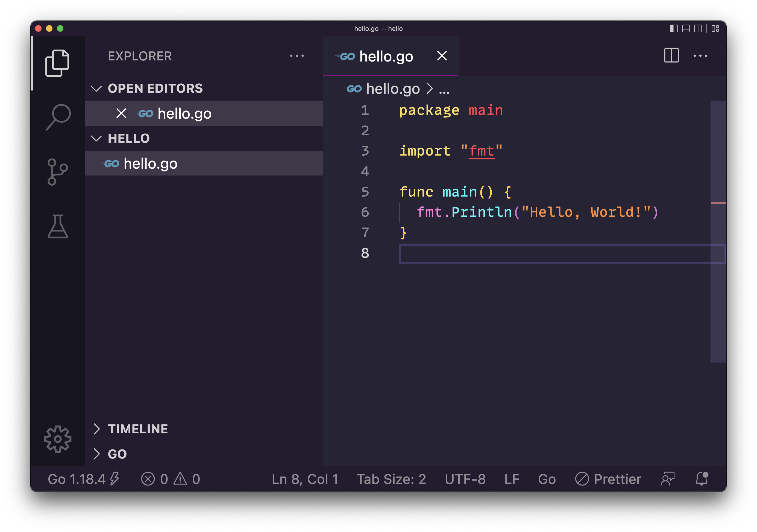Open the Source Control view
Screen dimensions: 757x532
coord(57,172)
